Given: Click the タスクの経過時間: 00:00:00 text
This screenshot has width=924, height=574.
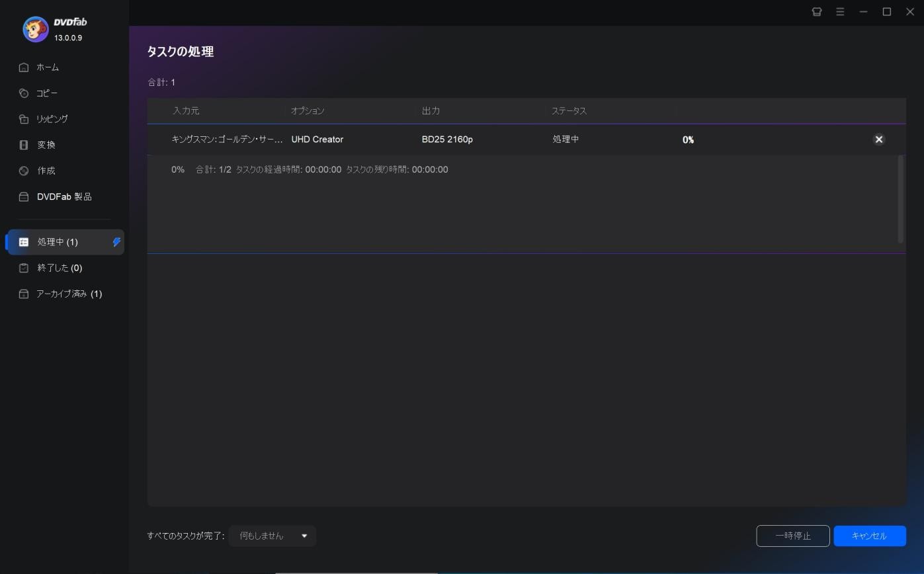Looking at the screenshot, I should click(288, 170).
